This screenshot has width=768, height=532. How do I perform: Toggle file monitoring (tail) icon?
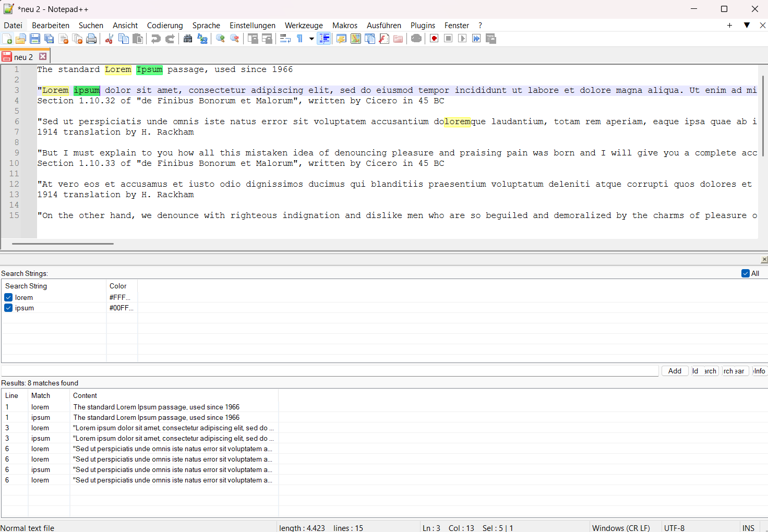click(416, 39)
